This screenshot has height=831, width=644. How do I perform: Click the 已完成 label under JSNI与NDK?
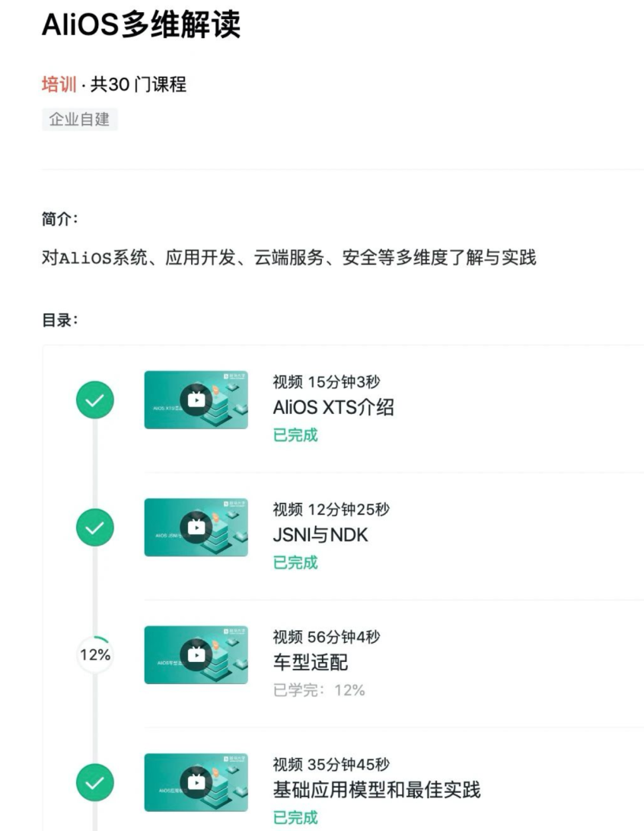[295, 562]
